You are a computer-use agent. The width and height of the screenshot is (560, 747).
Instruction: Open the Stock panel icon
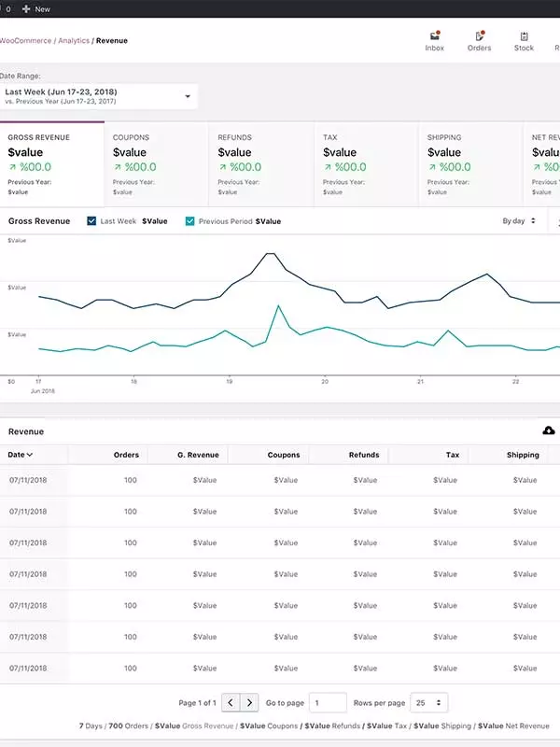(x=524, y=37)
